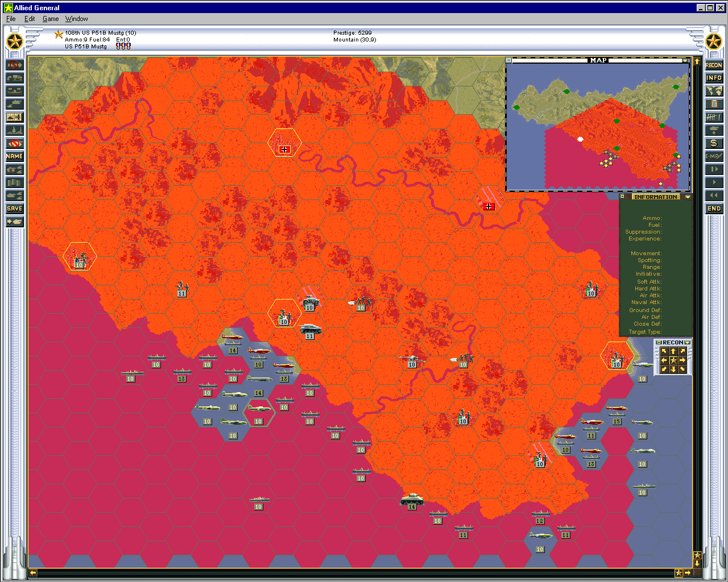The image size is (728, 582).
Task: Expand the MAP panel dropdown arrow
Action: pos(685,60)
